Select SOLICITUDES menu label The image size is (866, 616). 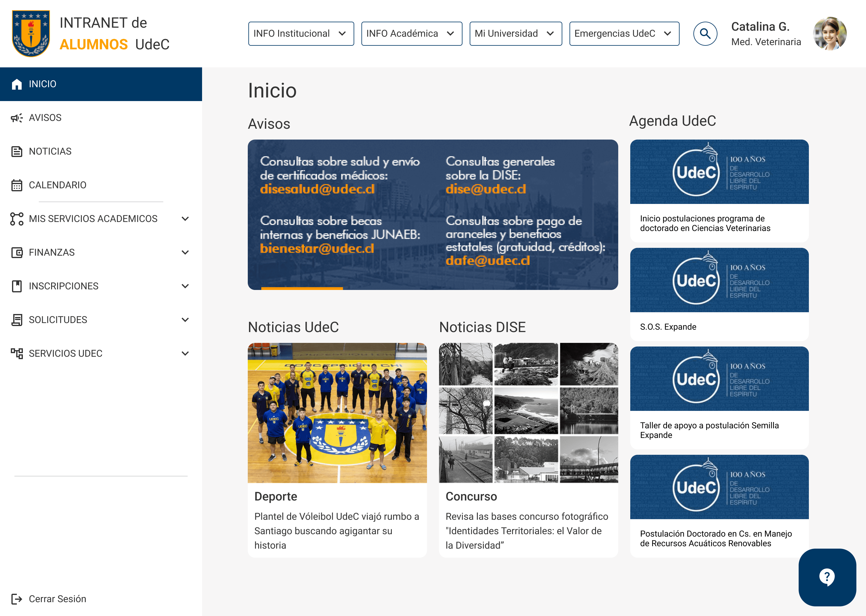(58, 320)
